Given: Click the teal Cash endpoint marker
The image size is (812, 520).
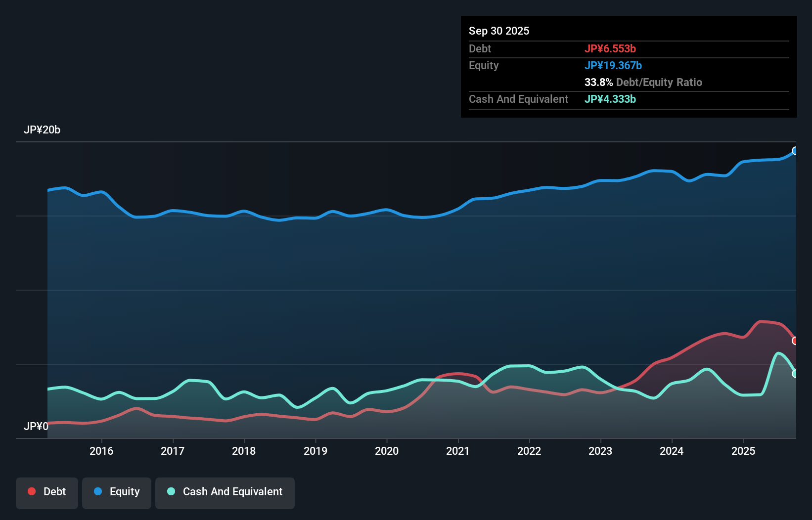Looking at the screenshot, I should (795, 374).
